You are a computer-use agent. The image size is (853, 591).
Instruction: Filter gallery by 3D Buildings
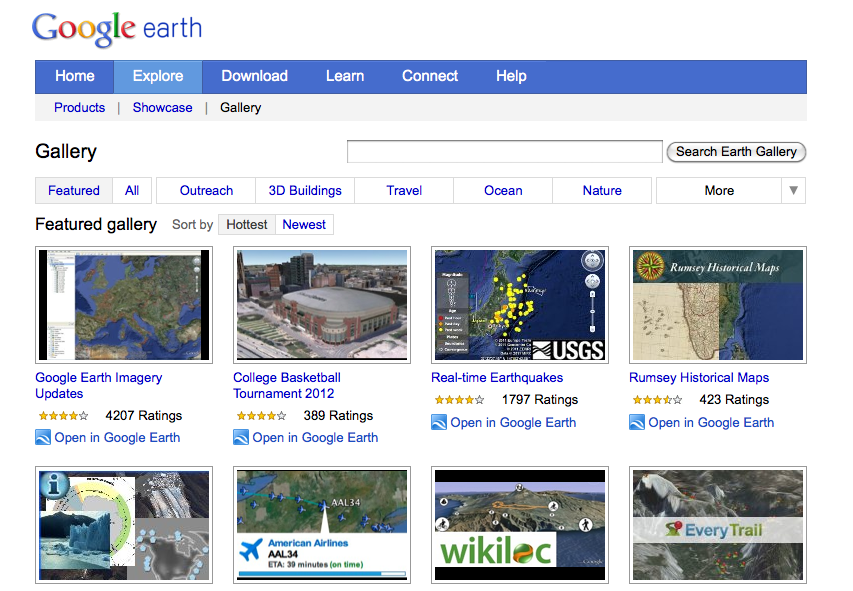coord(305,190)
